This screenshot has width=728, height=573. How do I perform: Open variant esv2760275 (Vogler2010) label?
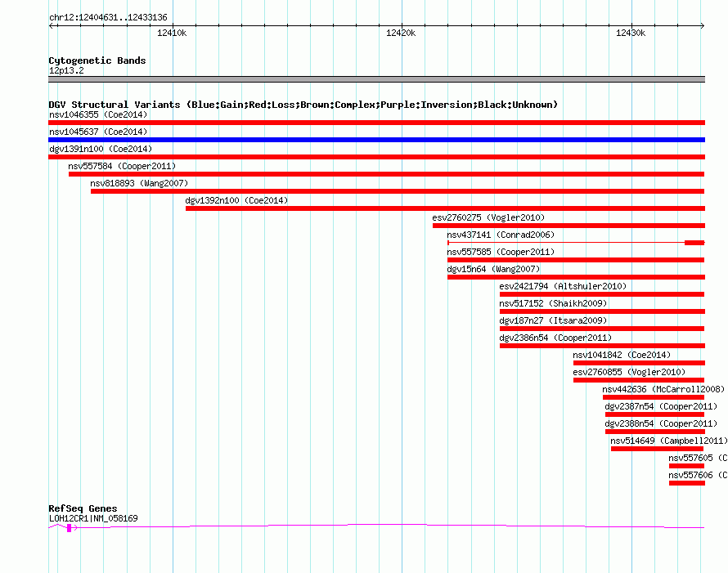tap(488, 217)
